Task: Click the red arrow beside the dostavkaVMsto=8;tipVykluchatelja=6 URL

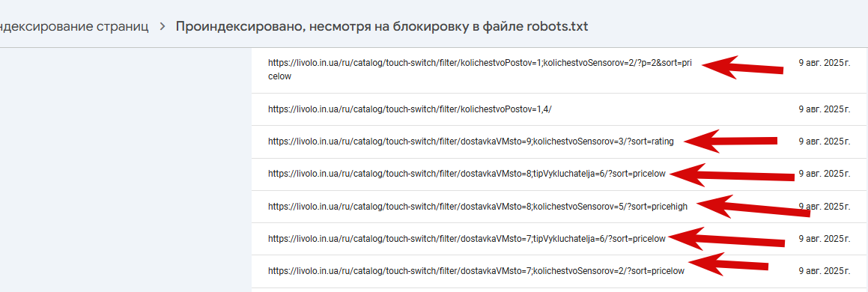Action: pyautogui.click(x=731, y=175)
